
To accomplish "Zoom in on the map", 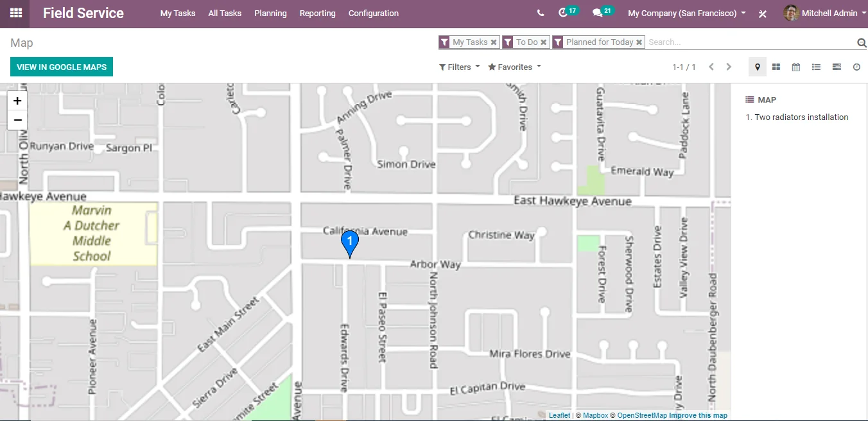I will (x=17, y=101).
